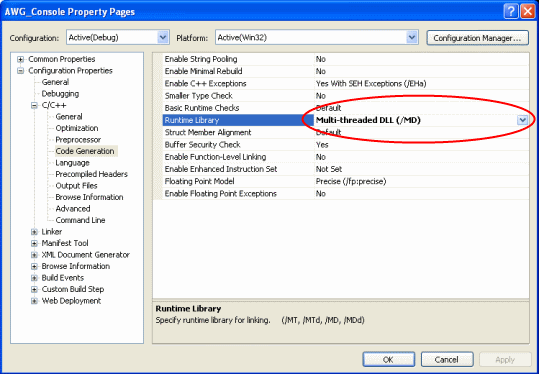This screenshot has height=374, width=539.
Task: Select the Output Files page
Action: 76,186
